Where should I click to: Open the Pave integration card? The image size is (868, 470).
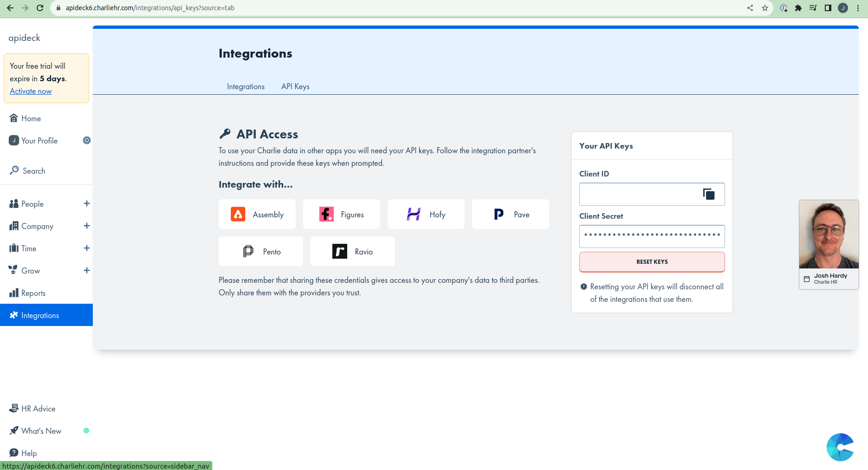coord(511,214)
